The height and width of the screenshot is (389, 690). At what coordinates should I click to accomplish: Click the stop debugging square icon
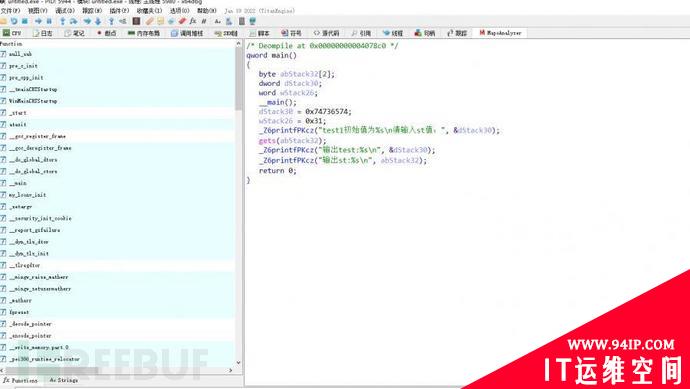pyautogui.click(x=25, y=21)
